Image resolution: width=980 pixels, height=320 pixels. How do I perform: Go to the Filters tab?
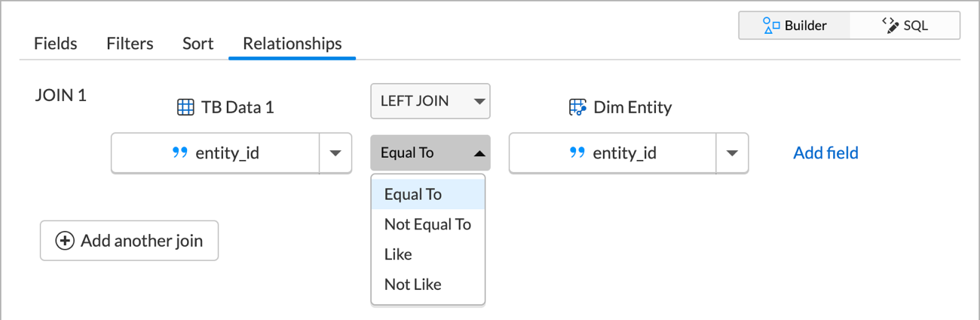pyautogui.click(x=130, y=44)
